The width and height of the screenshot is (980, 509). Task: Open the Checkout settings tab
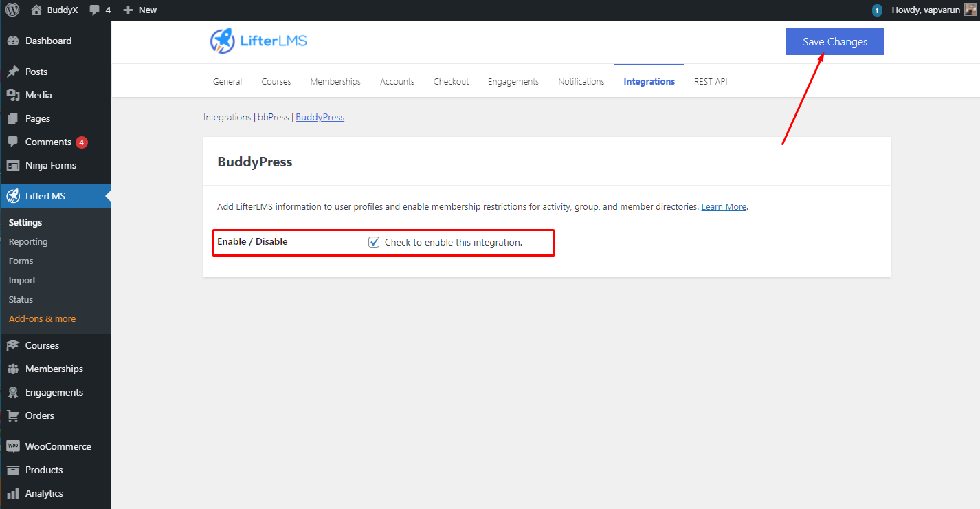point(451,81)
